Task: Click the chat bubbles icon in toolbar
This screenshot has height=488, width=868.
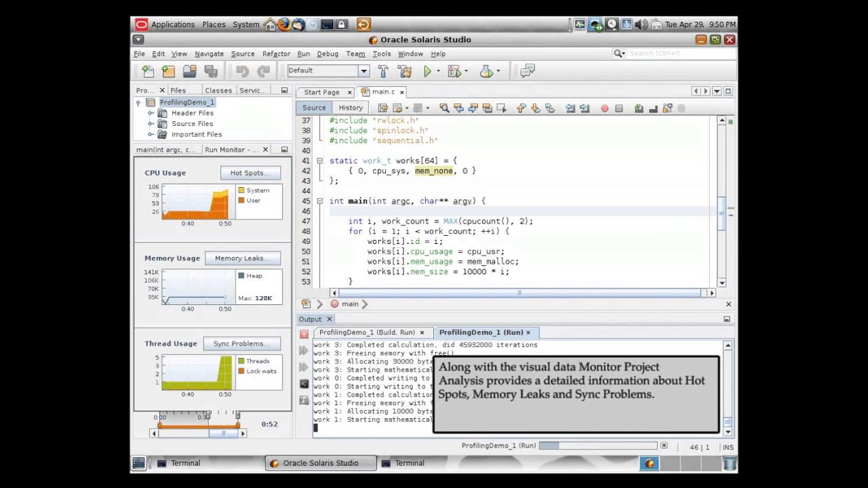Action: 528,70
